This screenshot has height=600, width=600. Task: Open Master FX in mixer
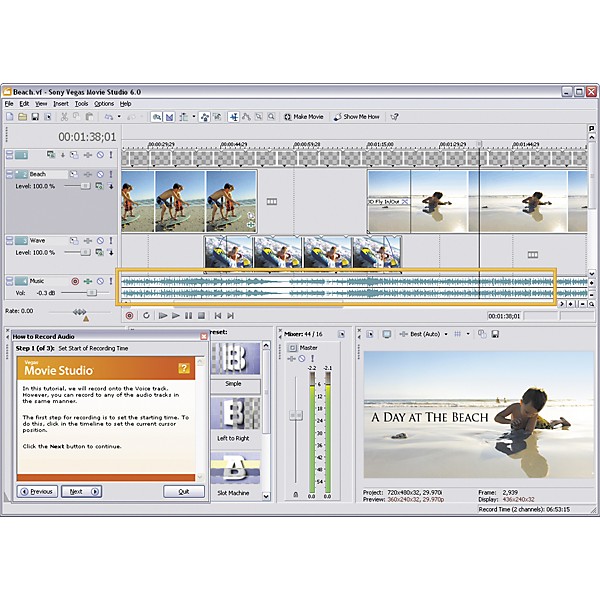[x=292, y=359]
